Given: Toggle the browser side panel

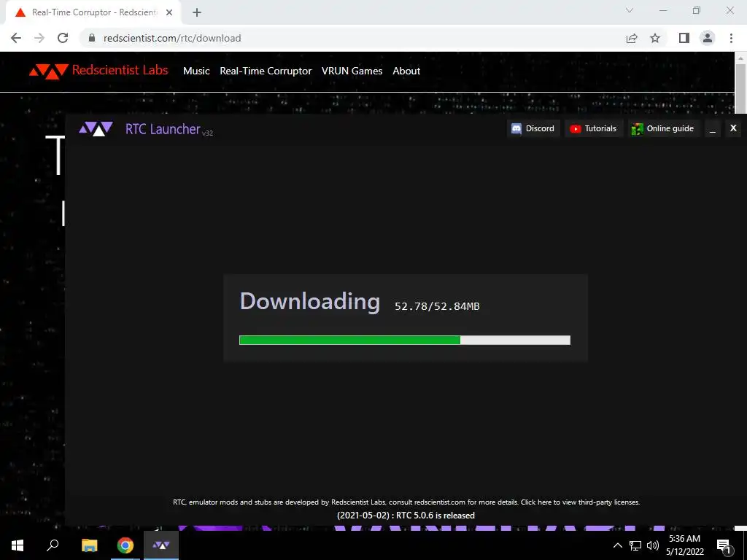Looking at the screenshot, I should click(x=684, y=38).
